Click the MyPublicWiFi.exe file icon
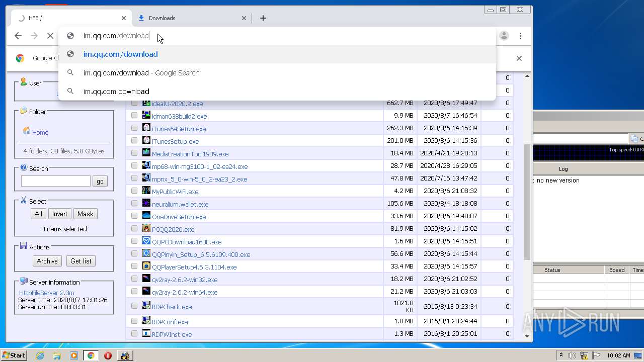This screenshot has width=644, height=362. point(146,191)
